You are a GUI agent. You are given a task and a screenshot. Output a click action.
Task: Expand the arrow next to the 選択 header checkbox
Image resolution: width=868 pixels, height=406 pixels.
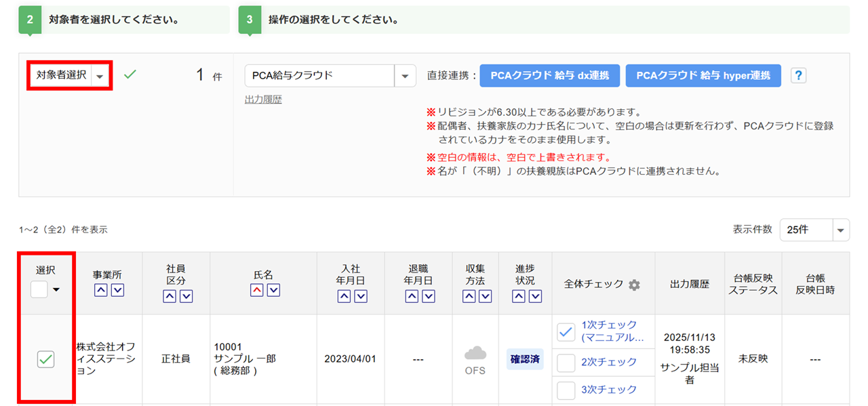click(56, 290)
